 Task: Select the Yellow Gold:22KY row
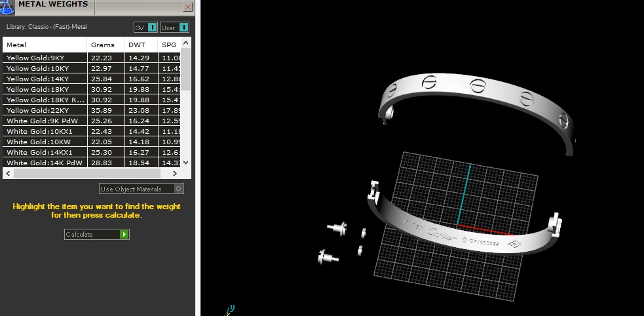click(92, 110)
